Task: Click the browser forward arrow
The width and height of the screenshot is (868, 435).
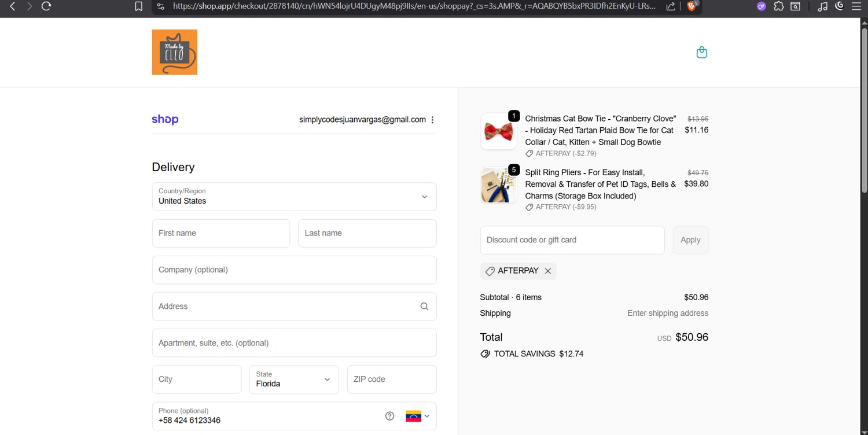Action: coord(30,6)
